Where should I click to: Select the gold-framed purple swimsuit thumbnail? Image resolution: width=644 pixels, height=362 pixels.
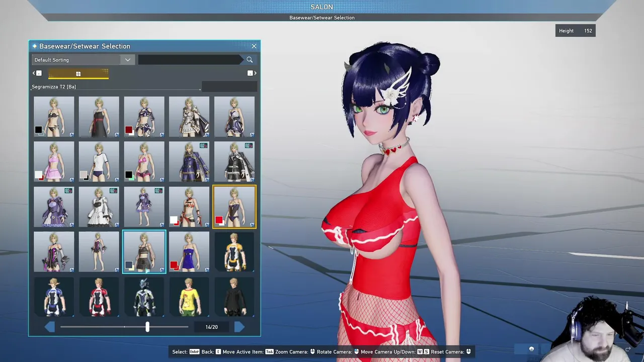[x=234, y=207]
